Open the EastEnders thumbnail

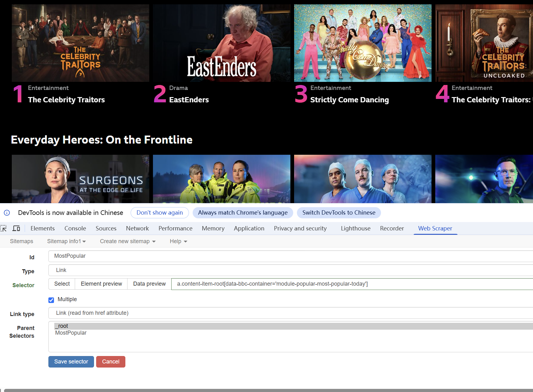[x=222, y=43]
